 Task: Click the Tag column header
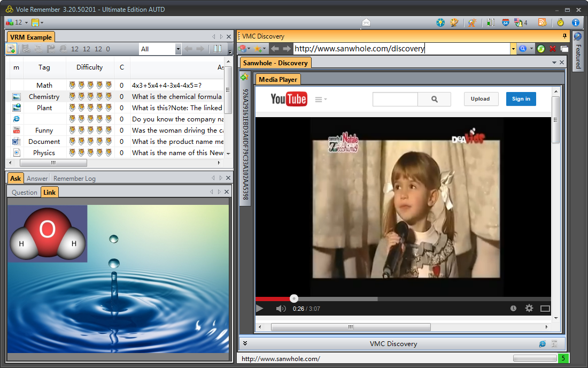(x=44, y=67)
